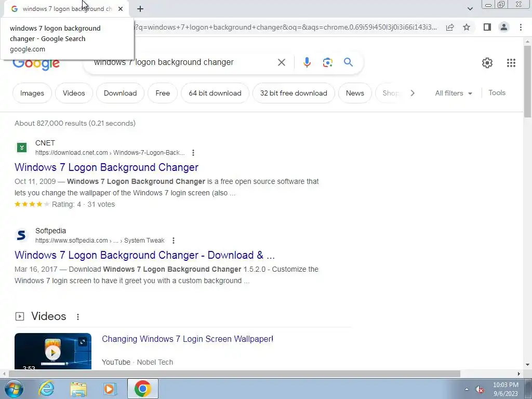Show more filter chips with right arrow
The image size is (532, 399).
pyautogui.click(x=412, y=93)
